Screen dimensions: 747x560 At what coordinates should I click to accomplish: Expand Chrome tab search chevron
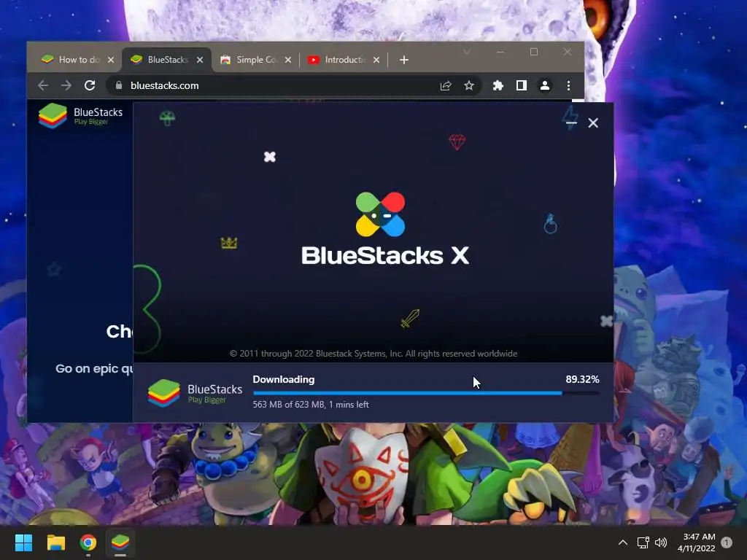pos(467,52)
